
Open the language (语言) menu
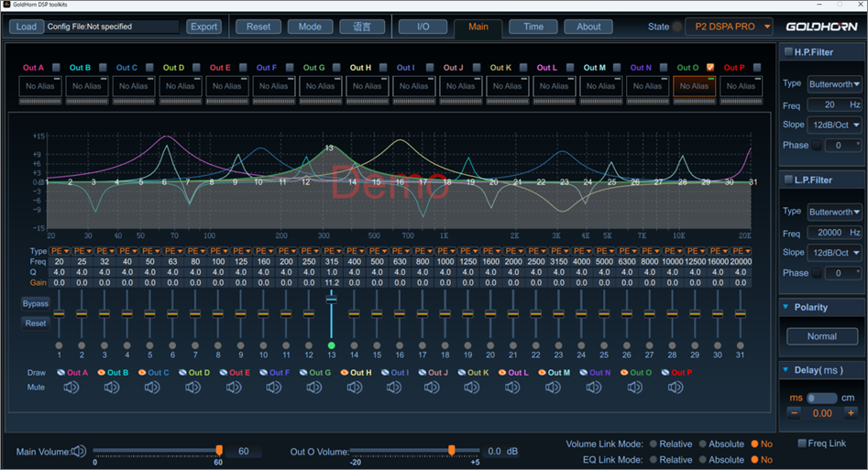362,27
